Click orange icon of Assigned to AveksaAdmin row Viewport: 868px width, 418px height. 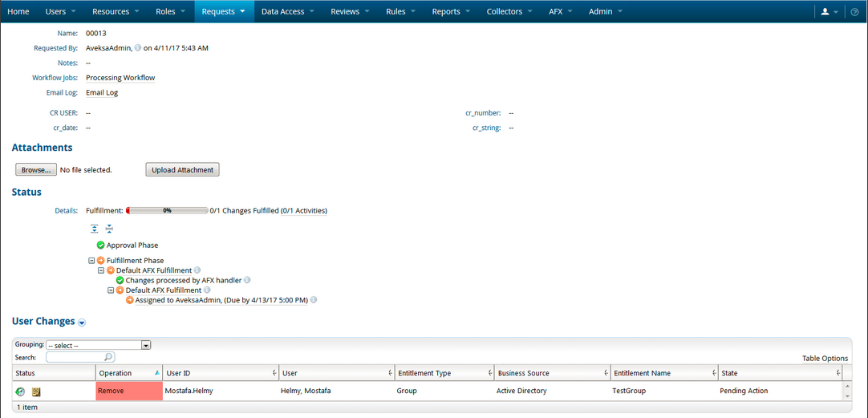(129, 300)
